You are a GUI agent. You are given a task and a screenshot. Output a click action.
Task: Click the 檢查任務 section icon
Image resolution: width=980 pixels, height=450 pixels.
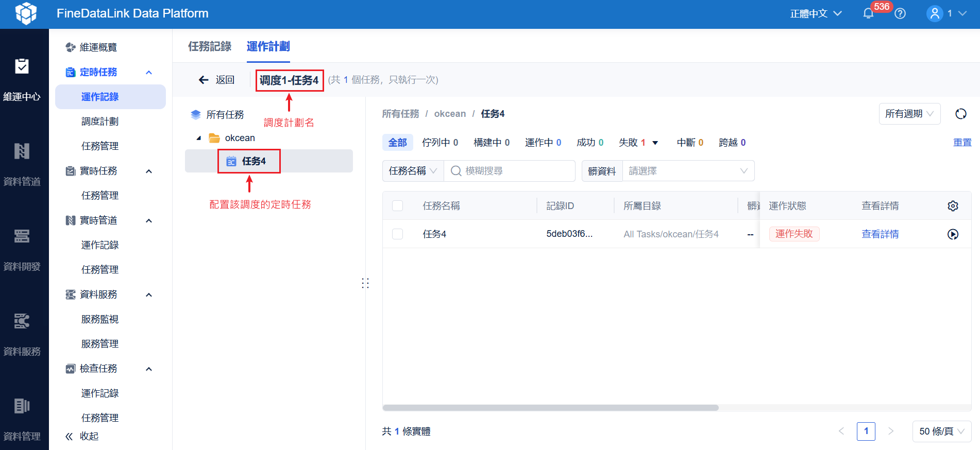click(x=71, y=369)
